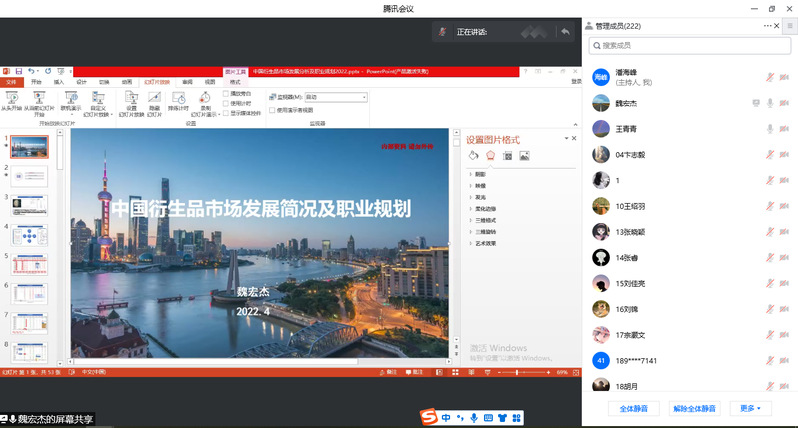The image size is (798, 428).
Task: Click 设置幻灯片放映 icon
Action: [x=131, y=99]
